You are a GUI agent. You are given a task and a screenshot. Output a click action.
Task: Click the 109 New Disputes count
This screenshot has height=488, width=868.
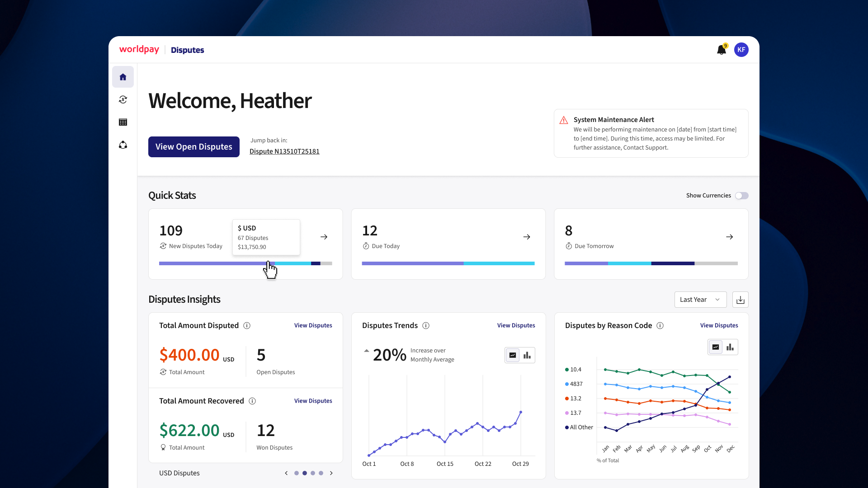click(171, 231)
